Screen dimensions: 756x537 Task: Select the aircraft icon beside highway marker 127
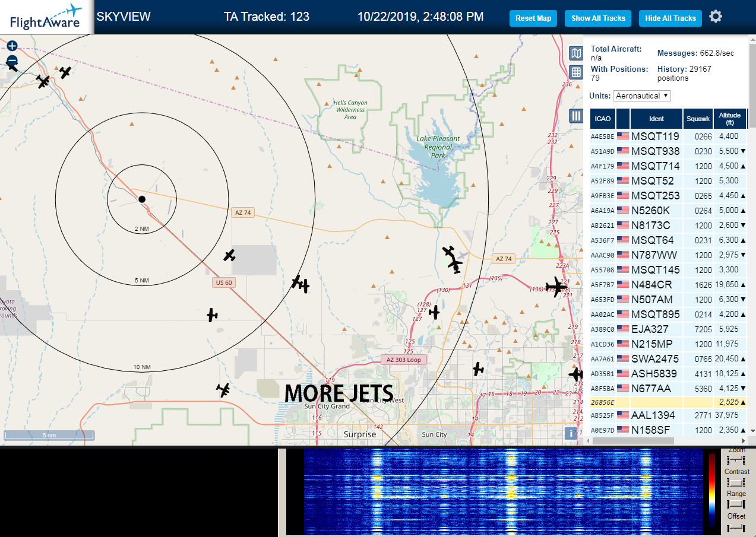pos(435,312)
